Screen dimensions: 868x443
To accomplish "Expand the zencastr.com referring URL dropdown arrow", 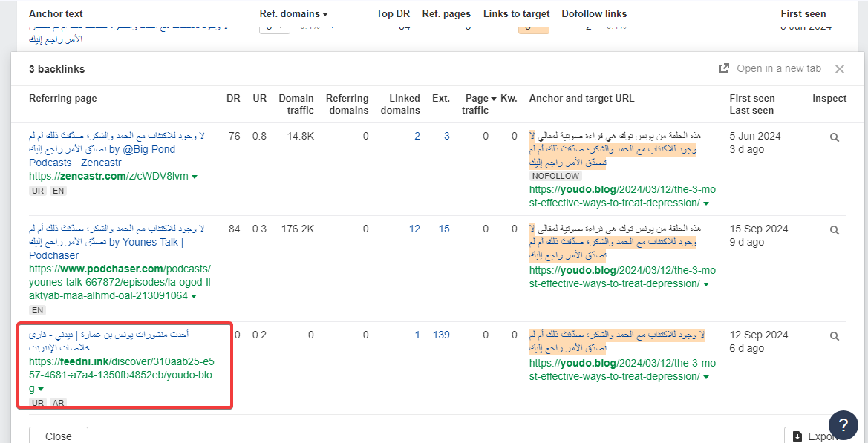I will 195,177.
